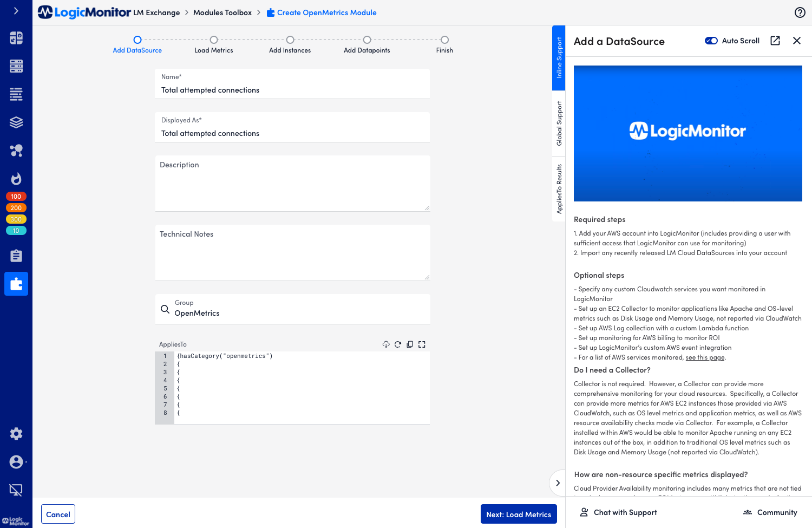This screenshot has width=812, height=528.
Task: Click the AppliesTo cloud download icon
Action: pyautogui.click(x=386, y=344)
